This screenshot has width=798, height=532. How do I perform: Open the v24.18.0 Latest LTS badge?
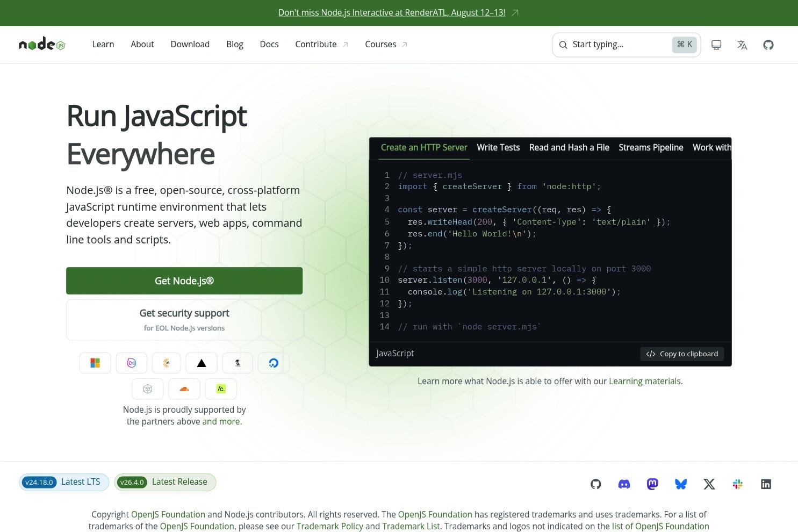point(64,482)
